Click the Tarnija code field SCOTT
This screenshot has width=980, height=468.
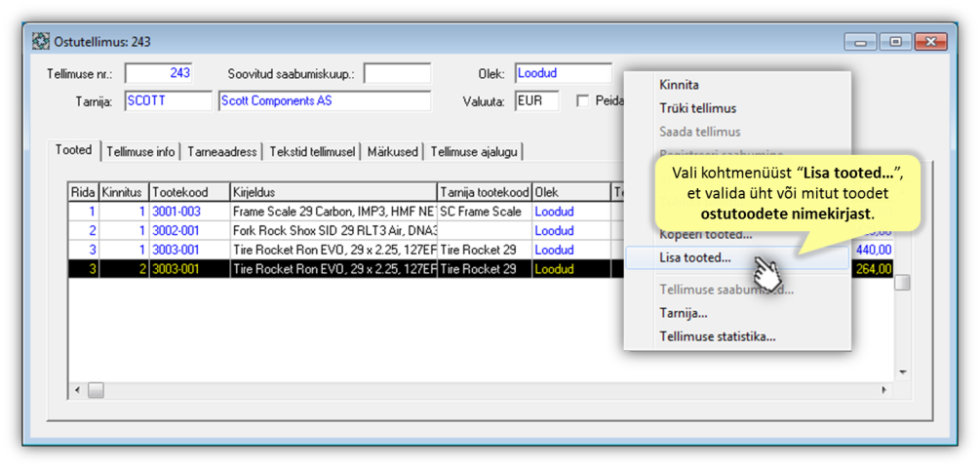pyautogui.click(x=168, y=101)
